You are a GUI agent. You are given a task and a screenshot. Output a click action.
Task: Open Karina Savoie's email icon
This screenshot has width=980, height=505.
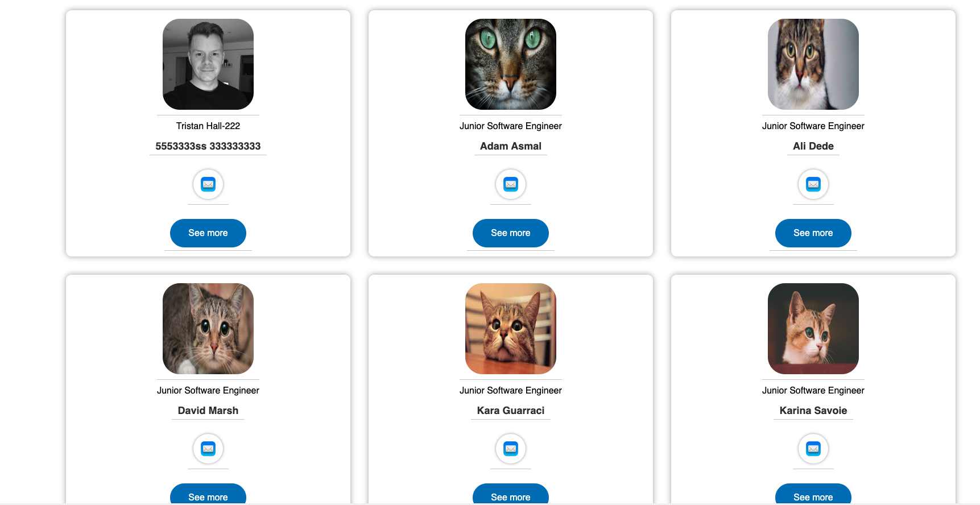(813, 449)
